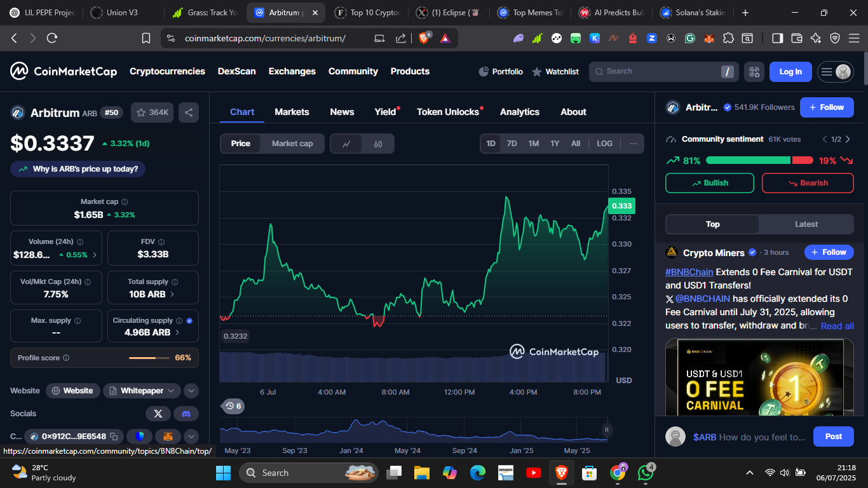Image resolution: width=868 pixels, height=488 pixels.
Task: Click Why is ARB's price up today
Action: 78,169
